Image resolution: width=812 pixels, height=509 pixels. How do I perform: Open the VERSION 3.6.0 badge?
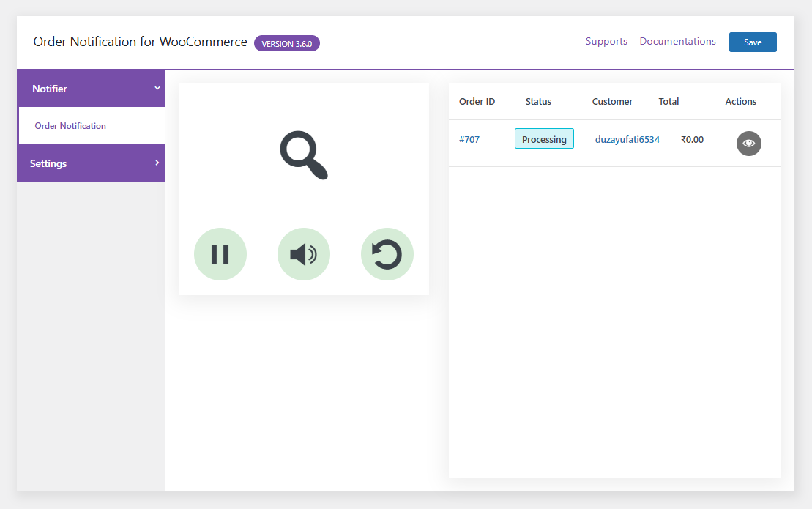click(x=286, y=43)
